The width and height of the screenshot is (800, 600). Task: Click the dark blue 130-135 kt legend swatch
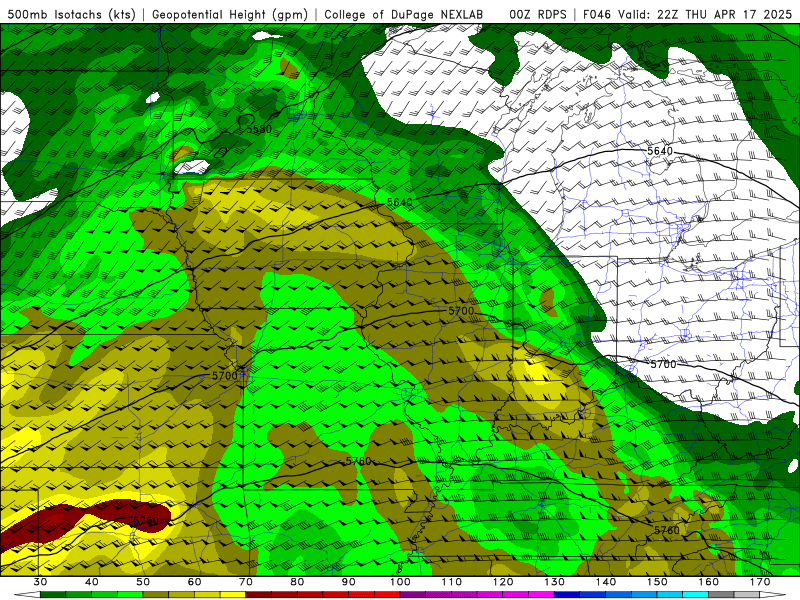click(567, 595)
